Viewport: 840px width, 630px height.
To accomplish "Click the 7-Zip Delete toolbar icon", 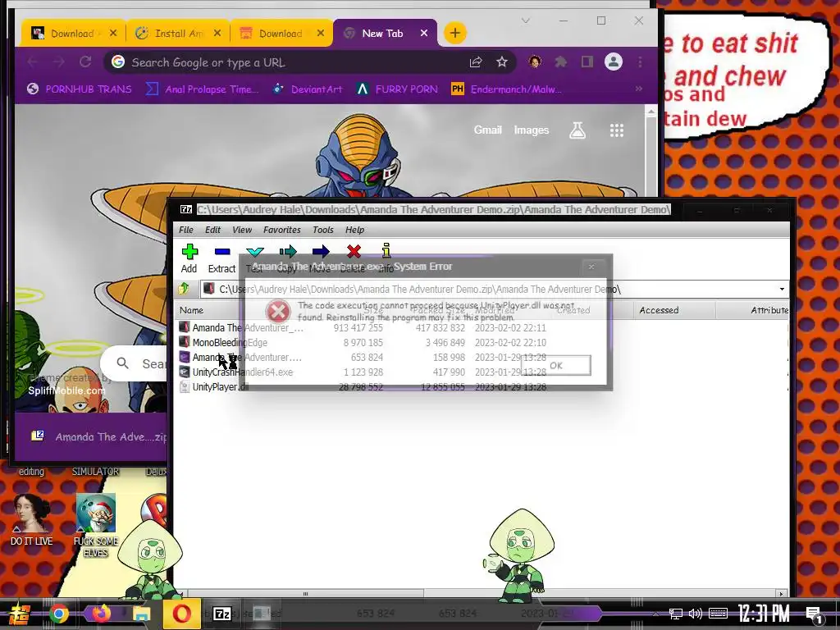I will (x=354, y=252).
